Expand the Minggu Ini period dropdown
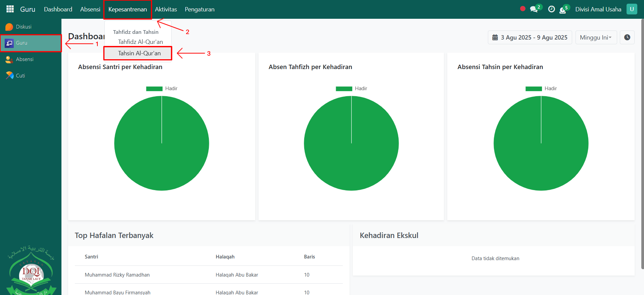644x295 pixels. [x=596, y=38]
